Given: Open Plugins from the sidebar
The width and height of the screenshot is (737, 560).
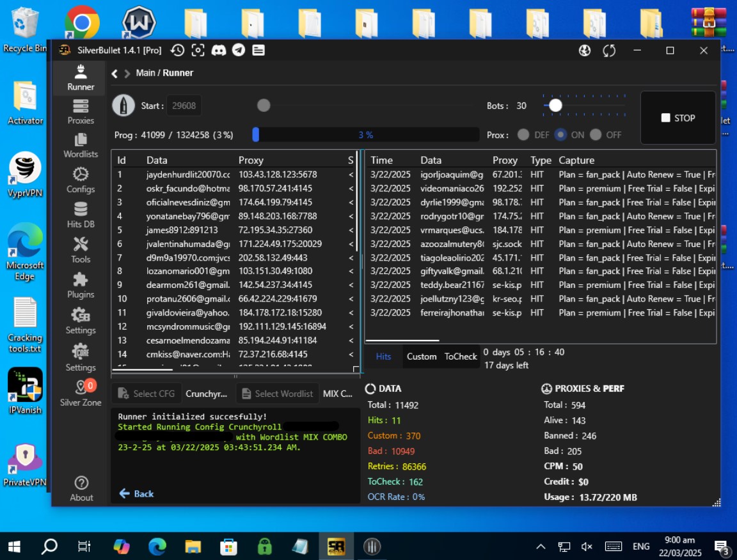Looking at the screenshot, I should click(x=81, y=285).
